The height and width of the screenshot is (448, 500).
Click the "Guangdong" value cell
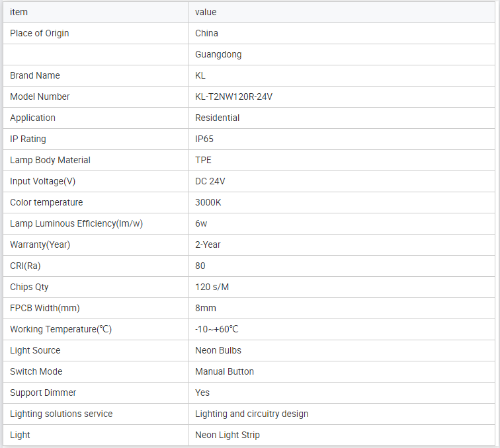(218, 54)
